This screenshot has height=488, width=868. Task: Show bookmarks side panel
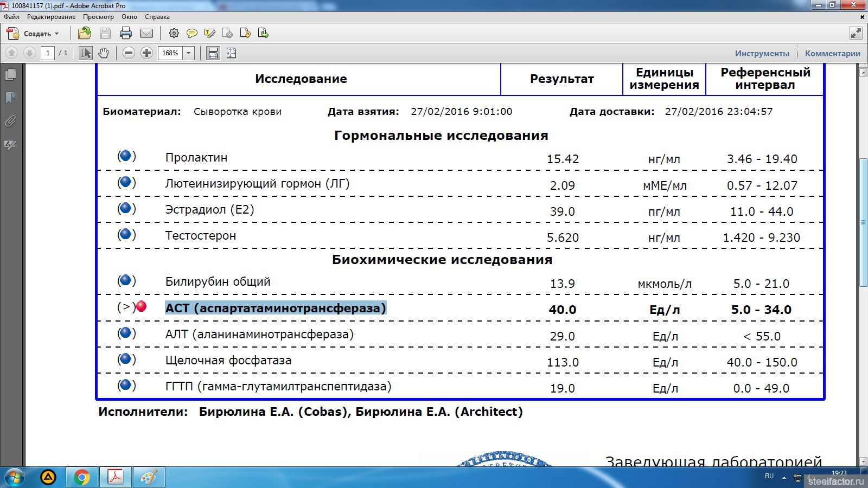tap(10, 98)
